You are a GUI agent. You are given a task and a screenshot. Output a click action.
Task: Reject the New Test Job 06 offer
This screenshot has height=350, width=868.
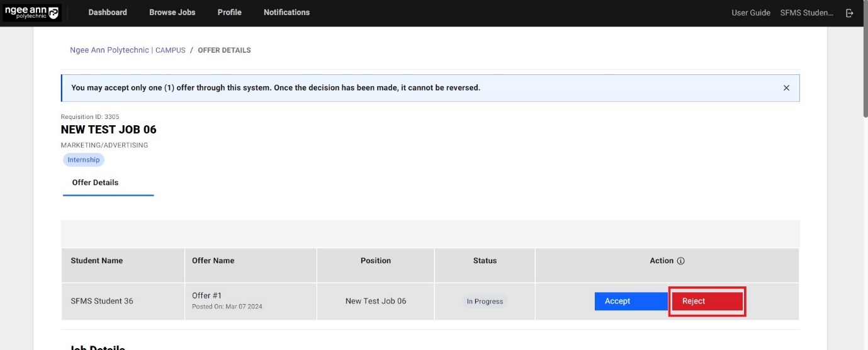pos(706,301)
